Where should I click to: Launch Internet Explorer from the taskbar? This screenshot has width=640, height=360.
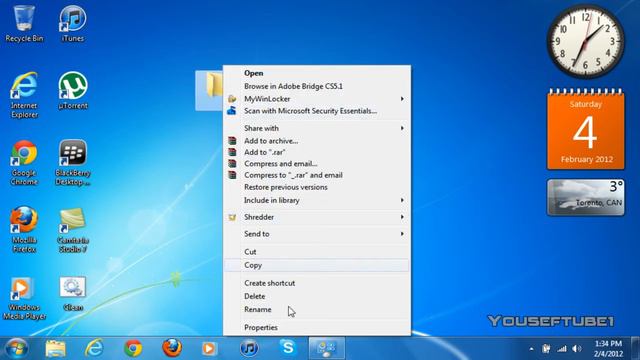coord(94,349)
